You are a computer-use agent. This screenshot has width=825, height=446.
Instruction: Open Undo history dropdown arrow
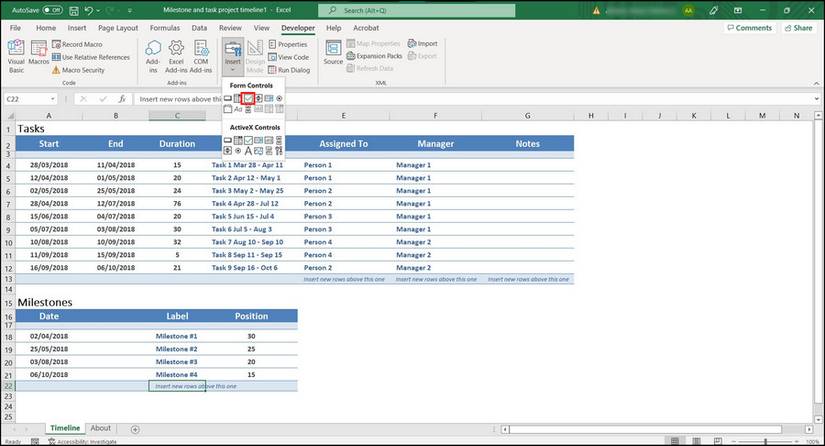point(98,11)
